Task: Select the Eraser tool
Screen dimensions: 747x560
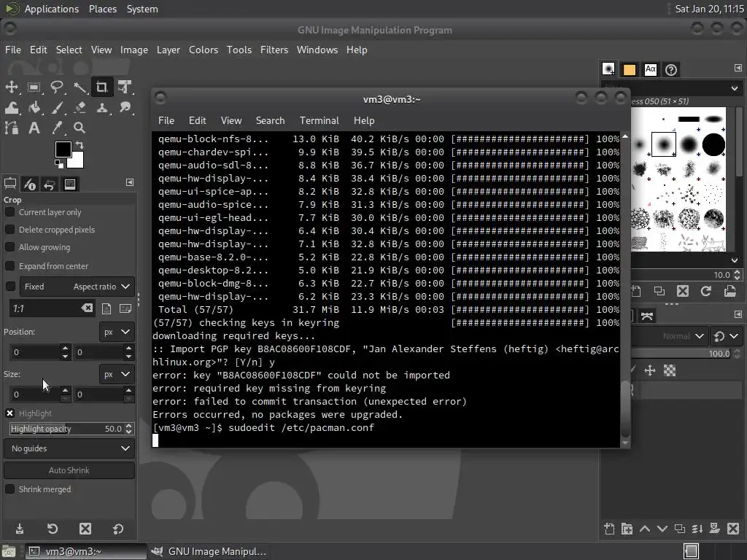Action: [79, 108]
